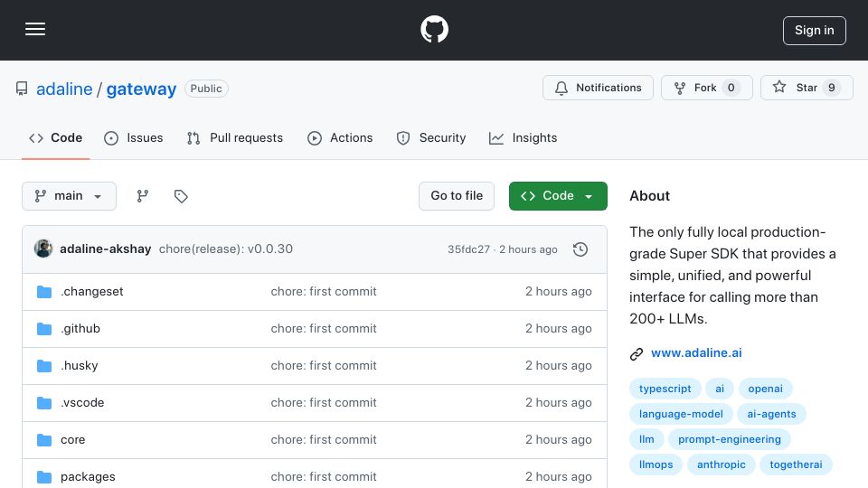Open .husky row commit message

click(x=324, y=366)
